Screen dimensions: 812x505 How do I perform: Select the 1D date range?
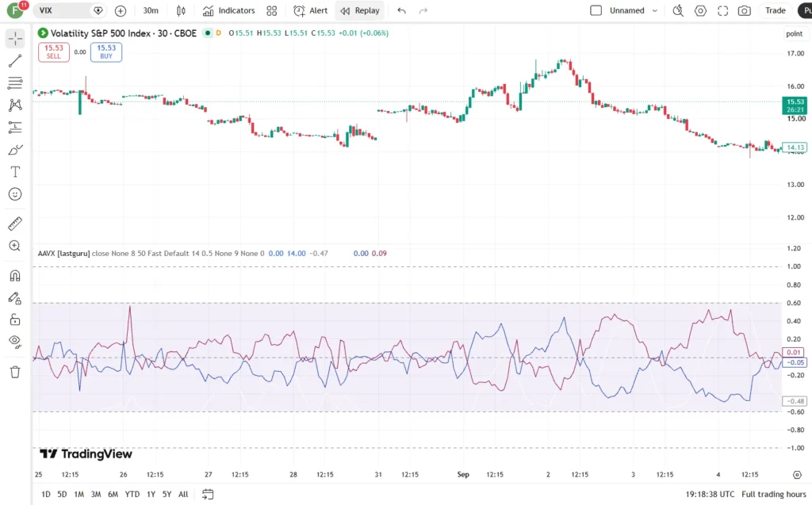pos(45,494)
